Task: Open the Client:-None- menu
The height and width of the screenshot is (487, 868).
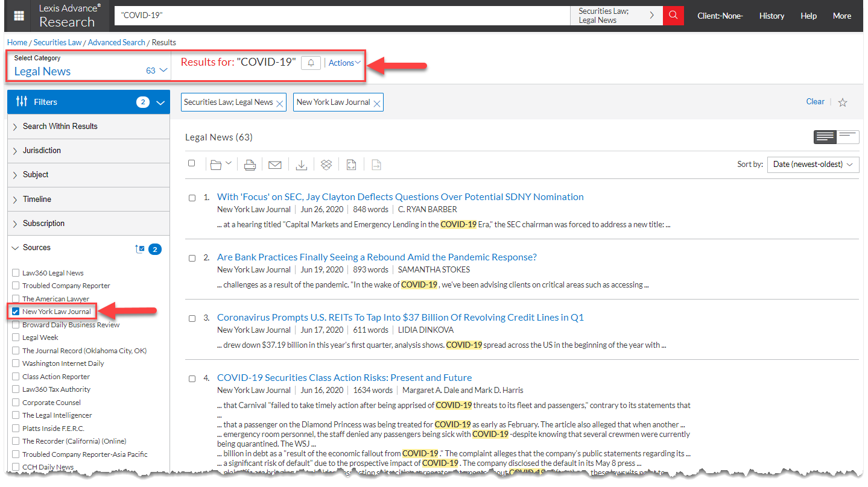Action: click(x=720, y=16)
